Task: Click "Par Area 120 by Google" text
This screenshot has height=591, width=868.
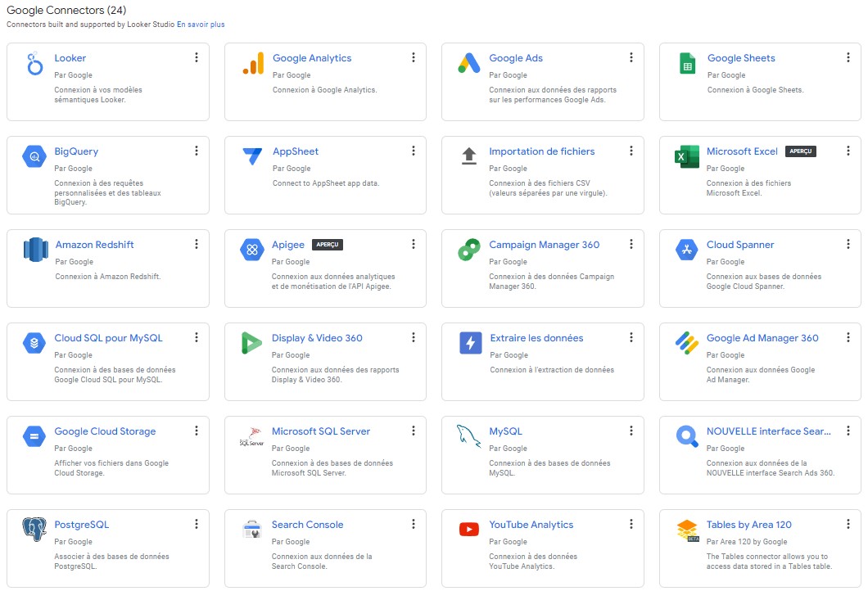Action: pyautogui.click(x=746, y=542)
